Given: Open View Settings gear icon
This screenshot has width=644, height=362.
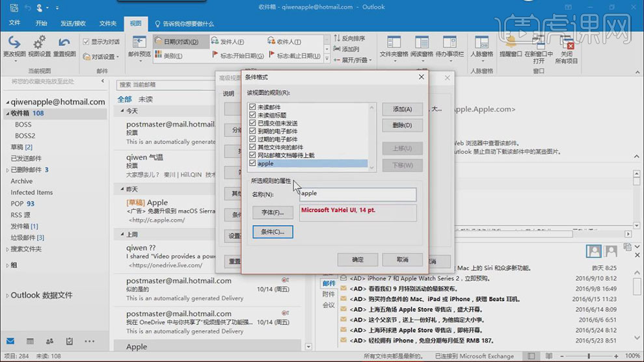Looking at the screenshot, I should (x=40, y=42).
